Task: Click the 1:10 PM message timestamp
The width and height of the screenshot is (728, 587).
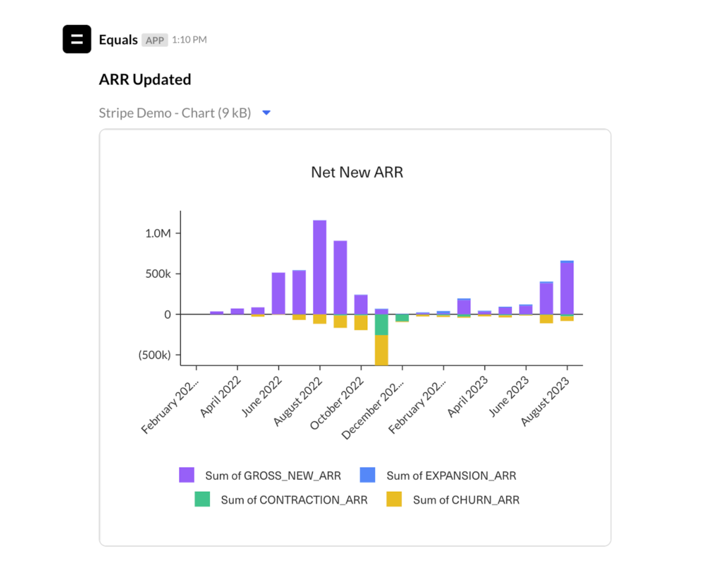Action: (189, 40)
